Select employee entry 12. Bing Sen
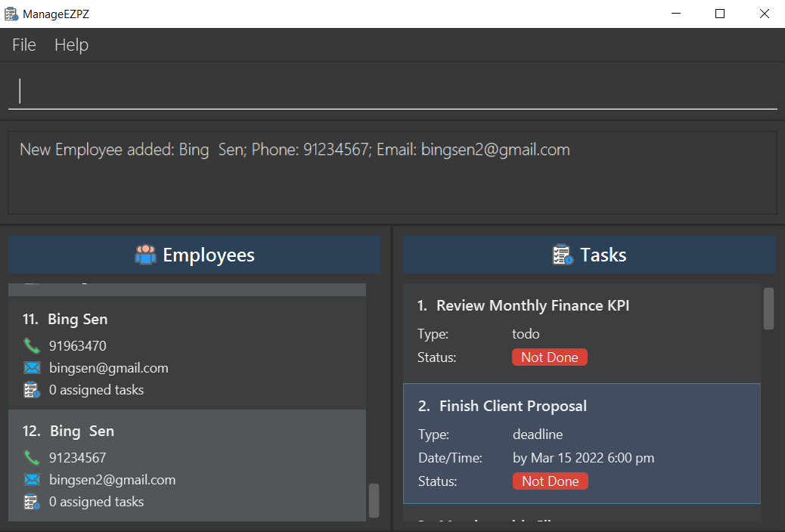Viewport: 785px width, 532px height. 188,466
